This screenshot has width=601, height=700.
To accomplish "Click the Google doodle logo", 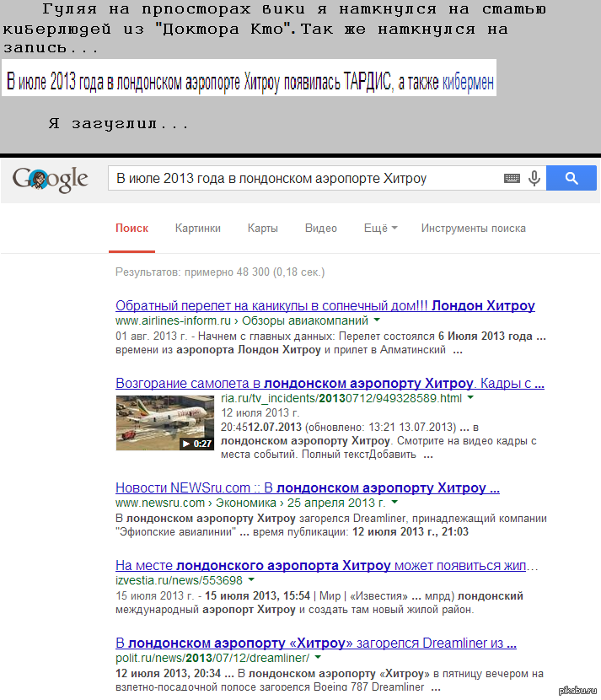I will coord(50,180).
